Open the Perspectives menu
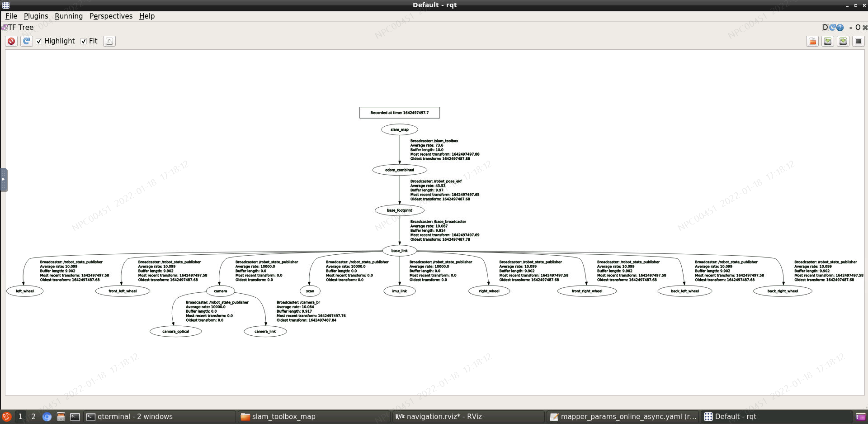The width and height of the screenshot is (868, 424). [x=111, y=16]
